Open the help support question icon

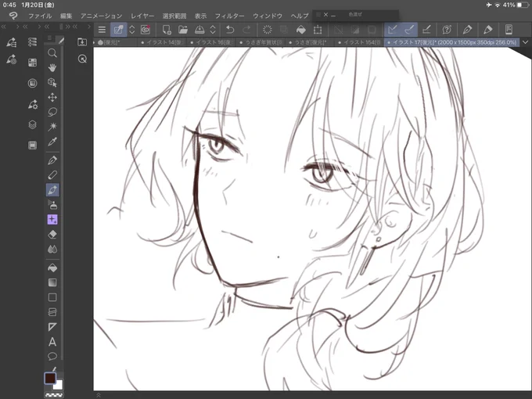tap(447, 30)
